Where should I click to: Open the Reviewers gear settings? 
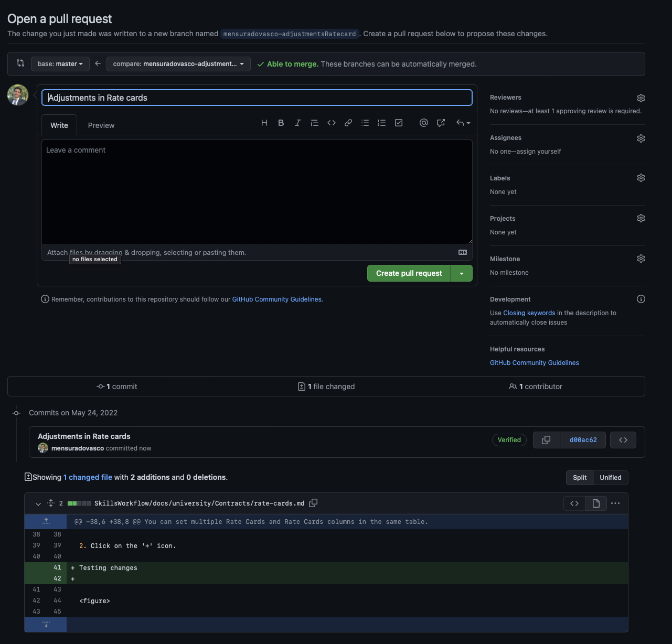click(x=641, y=98)
